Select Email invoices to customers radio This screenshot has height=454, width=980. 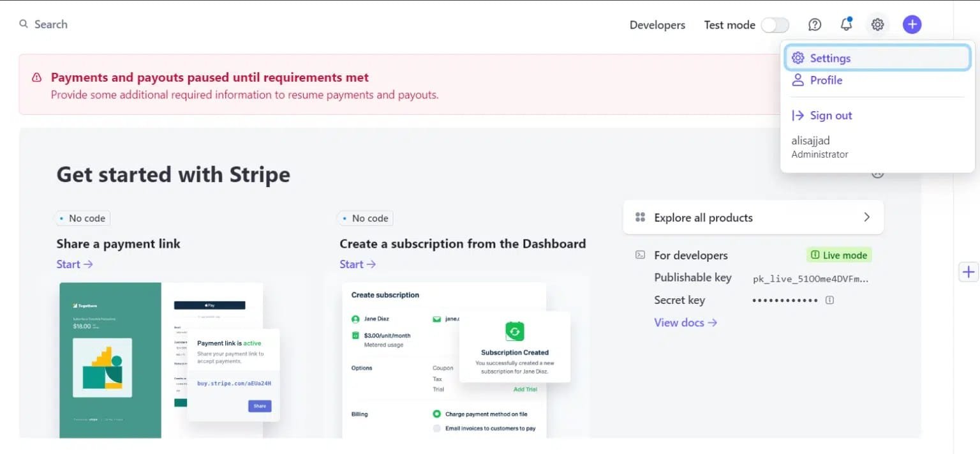click(x=436, y=428)
